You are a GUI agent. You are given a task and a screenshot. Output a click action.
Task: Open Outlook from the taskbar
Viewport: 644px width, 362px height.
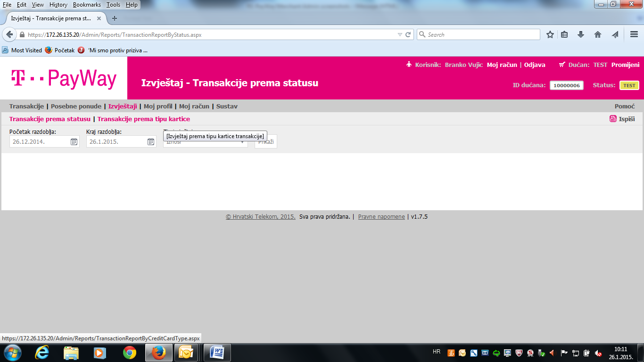click(x=186, y=353)
